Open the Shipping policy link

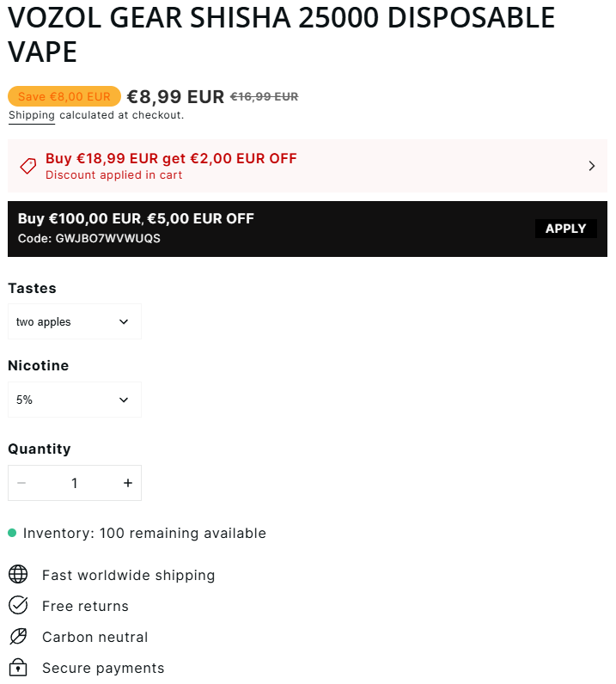point(32,116)
